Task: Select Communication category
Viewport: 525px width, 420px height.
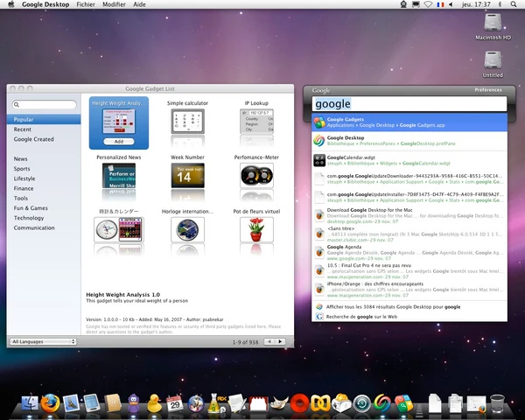Action: pyautogui.click(x=44, y=227)
